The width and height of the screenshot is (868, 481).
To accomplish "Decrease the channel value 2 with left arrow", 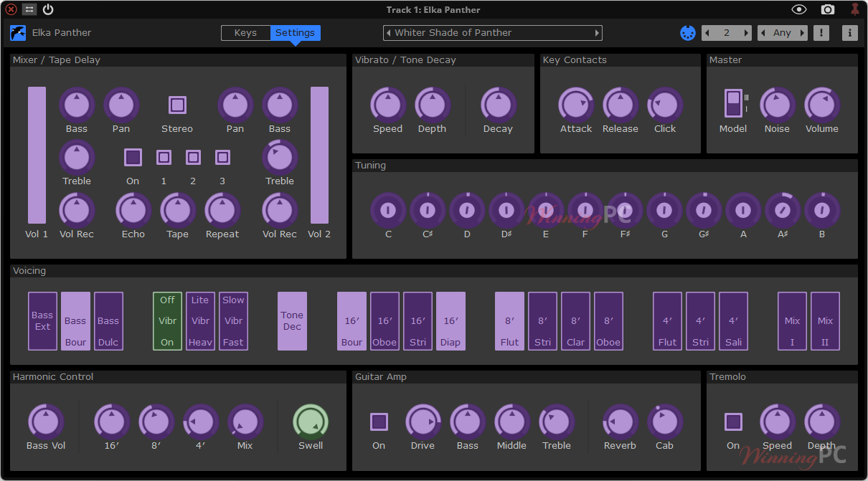I will 706,33.
